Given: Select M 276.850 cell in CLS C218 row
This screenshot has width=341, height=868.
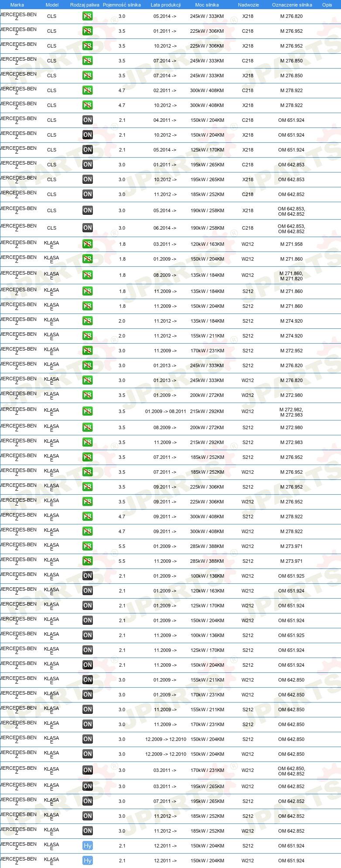Looking at the screenshot, I should click(291, 61).
